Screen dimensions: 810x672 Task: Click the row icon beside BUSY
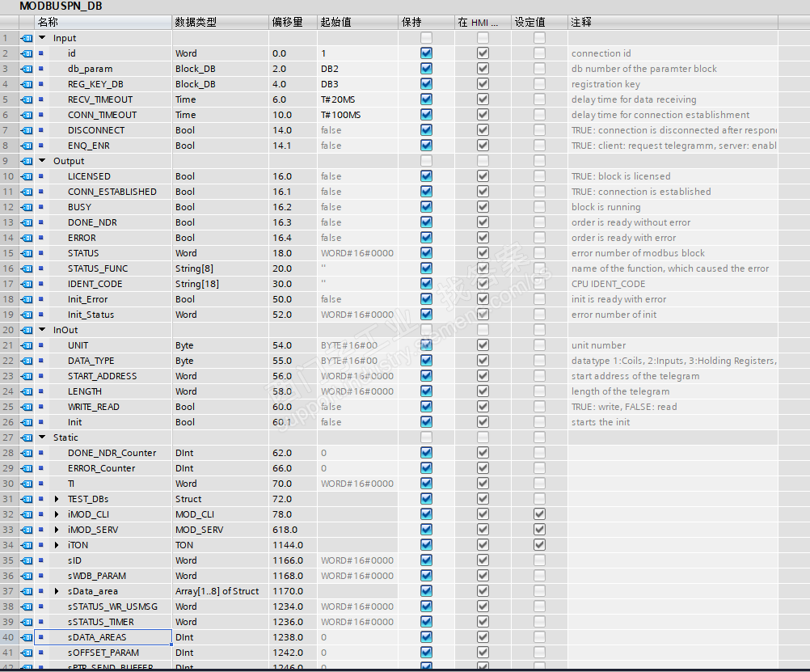[27, 207]
